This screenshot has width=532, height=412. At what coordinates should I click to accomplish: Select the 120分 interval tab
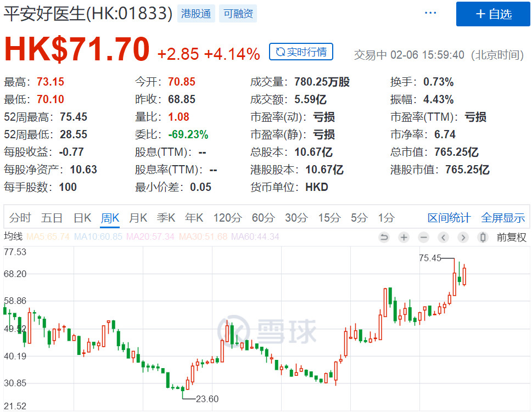(x=228, y=218)
